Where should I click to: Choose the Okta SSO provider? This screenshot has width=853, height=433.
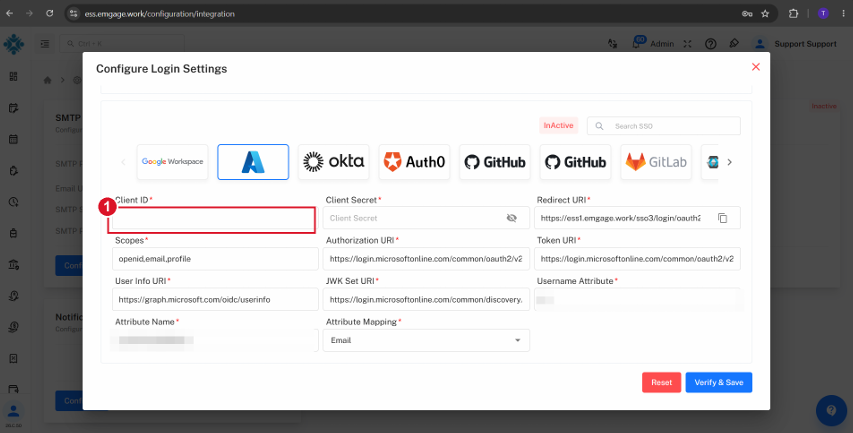333,162
